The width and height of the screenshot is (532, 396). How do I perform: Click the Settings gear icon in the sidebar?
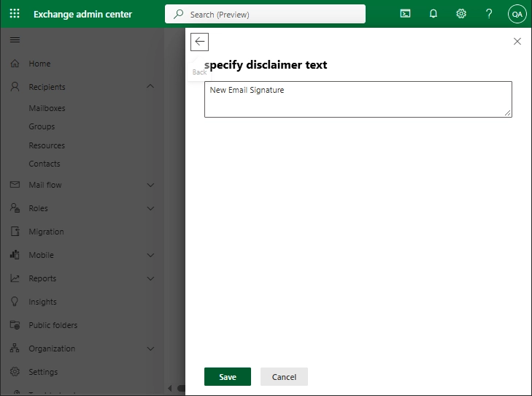point(15,372)
